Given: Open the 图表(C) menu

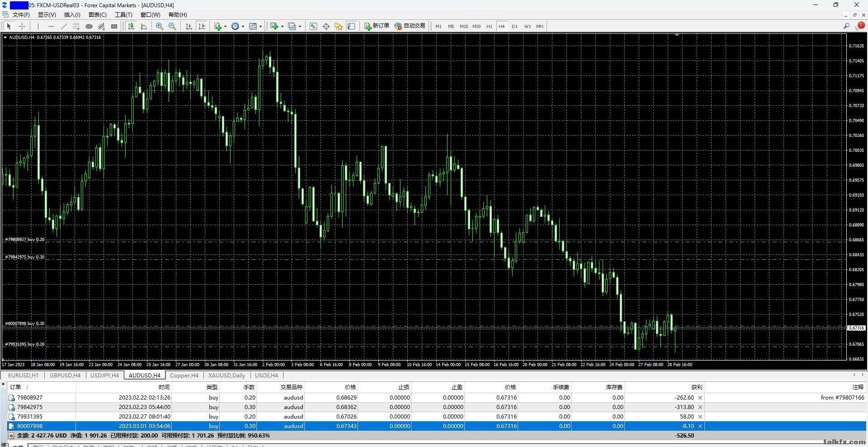Looking at the screenshot, I should click(98, 15).
